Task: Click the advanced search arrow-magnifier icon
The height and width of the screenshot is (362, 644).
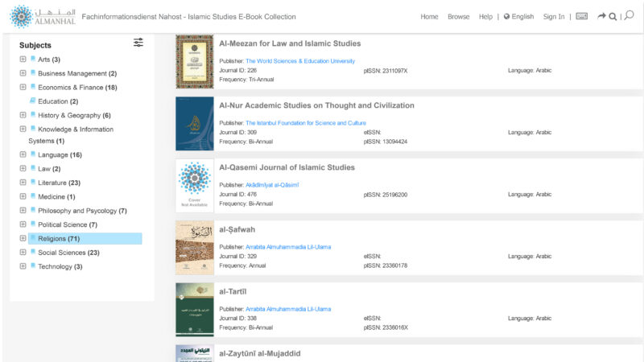Action: point(608,17)
